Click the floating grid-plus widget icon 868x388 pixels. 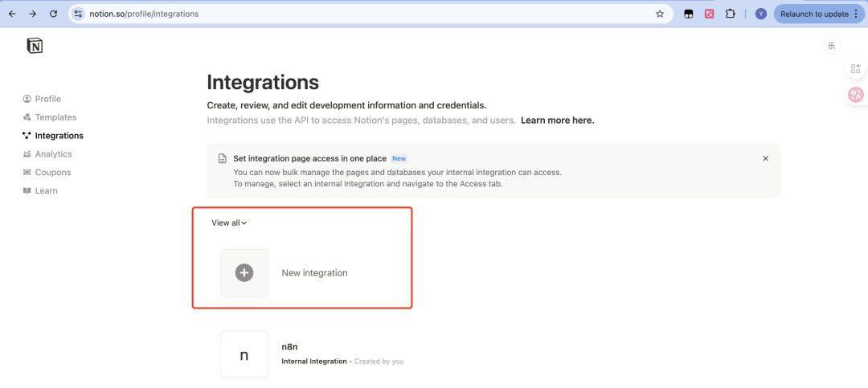pos(856,69)
